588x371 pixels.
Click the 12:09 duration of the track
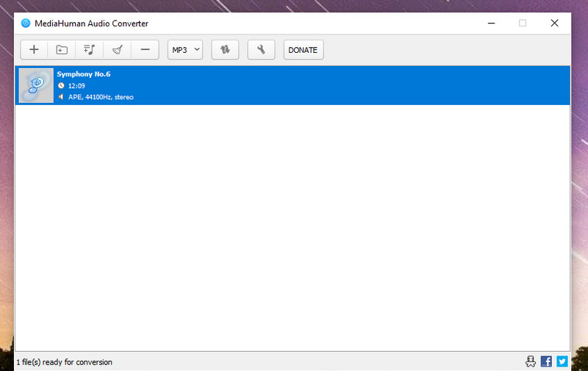click(x=77, y=86)
